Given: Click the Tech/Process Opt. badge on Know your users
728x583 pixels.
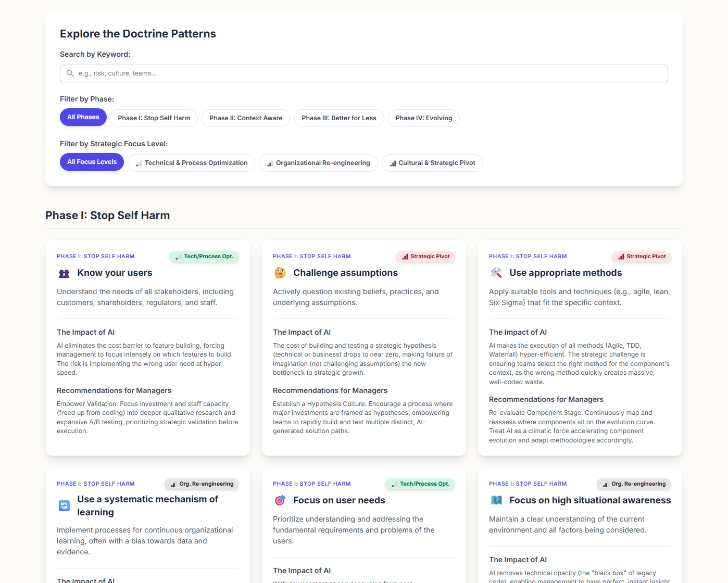Looking at the screenshot, I should pyautogui.click(x=204, y=256).
